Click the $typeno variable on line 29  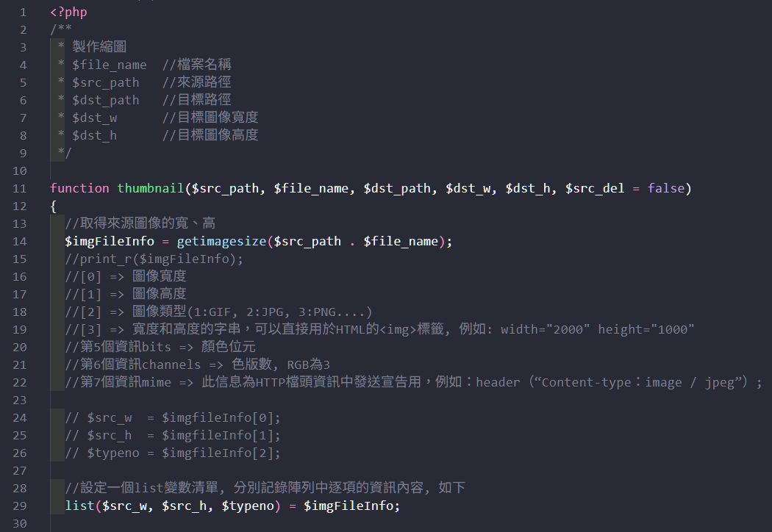[248, 506]
